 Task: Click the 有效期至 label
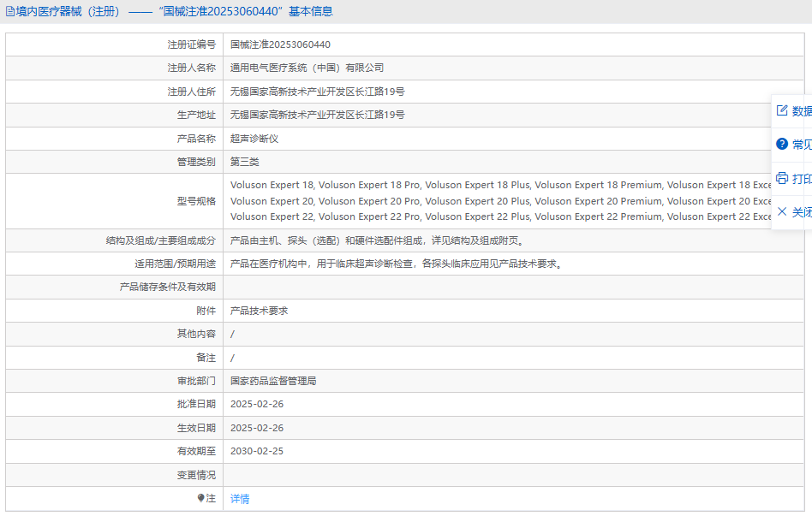tap(196, 451)
